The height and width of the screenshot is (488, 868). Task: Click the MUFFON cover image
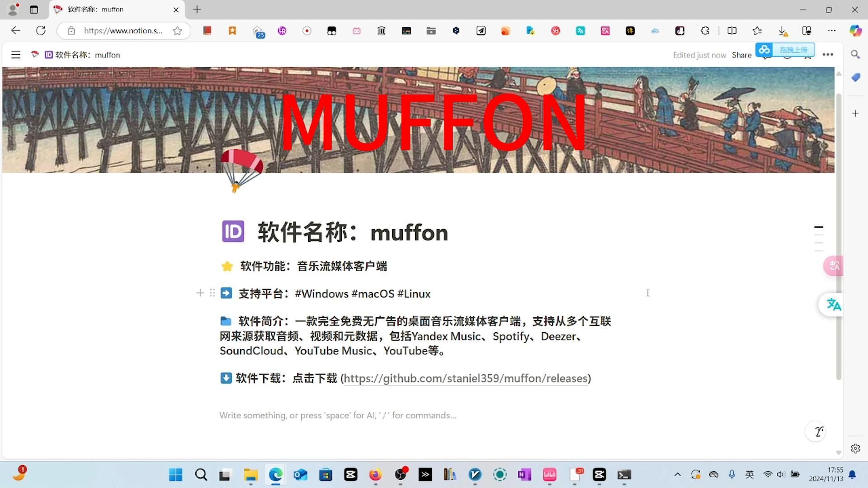pos(418,120)
